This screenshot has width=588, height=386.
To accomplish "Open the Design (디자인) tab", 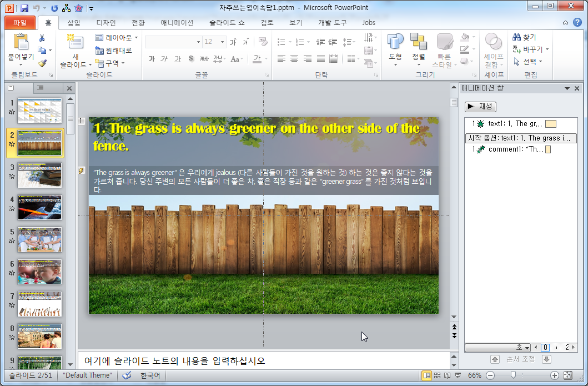I will coord(106,23).
